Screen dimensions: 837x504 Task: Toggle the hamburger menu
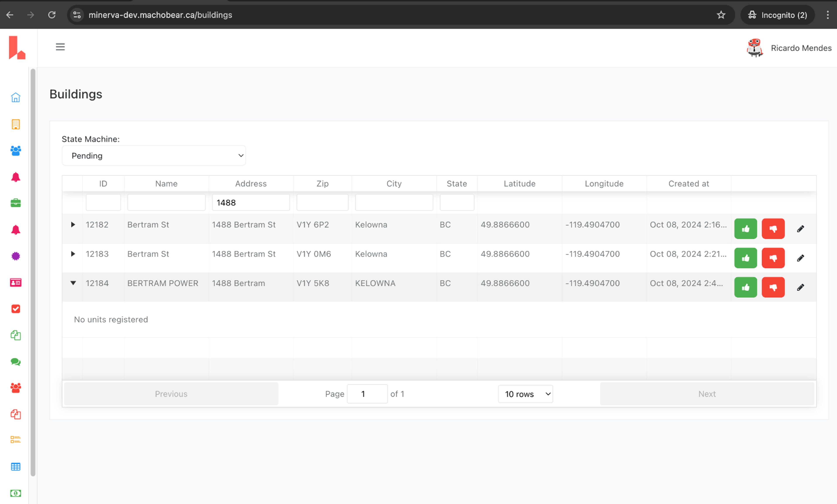tap(60, 47)
